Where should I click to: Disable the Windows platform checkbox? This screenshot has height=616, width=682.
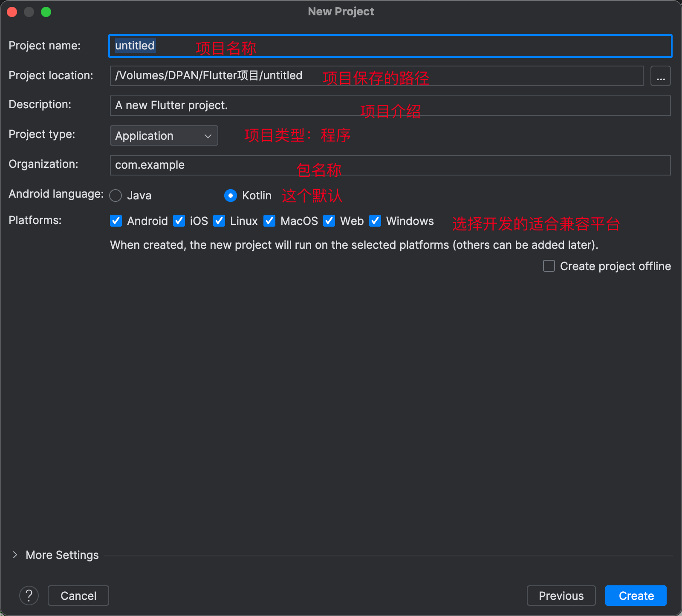click(x=375, y=221)
